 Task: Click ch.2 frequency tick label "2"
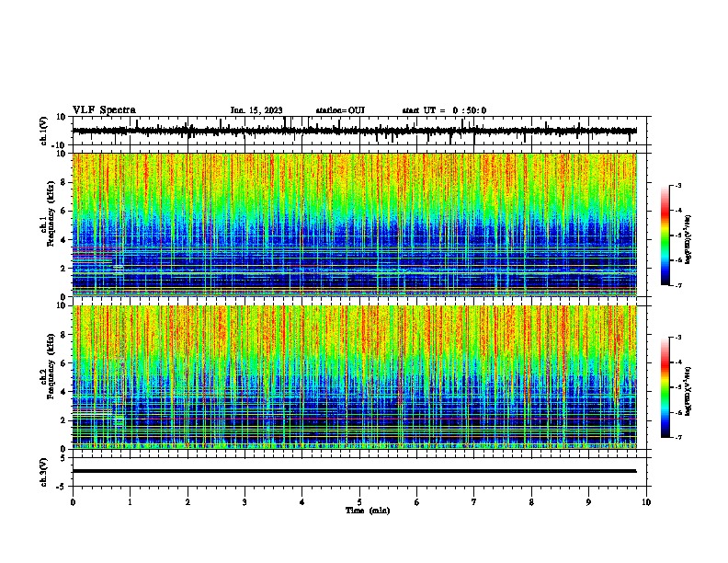63,420
